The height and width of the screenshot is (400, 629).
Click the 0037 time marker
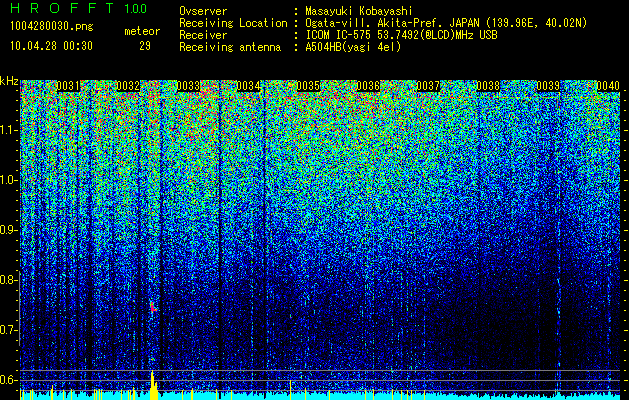tap(428, 86)
